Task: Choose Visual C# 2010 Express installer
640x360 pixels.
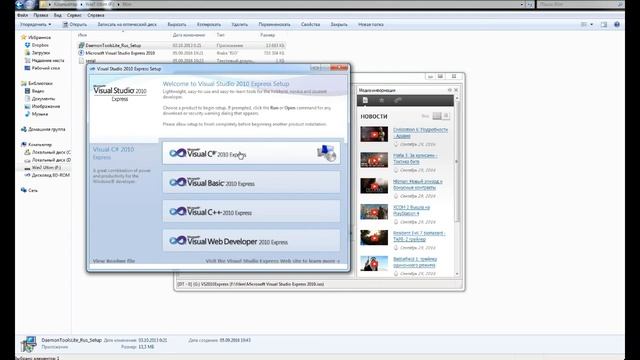Action: (x=251, y=153)
